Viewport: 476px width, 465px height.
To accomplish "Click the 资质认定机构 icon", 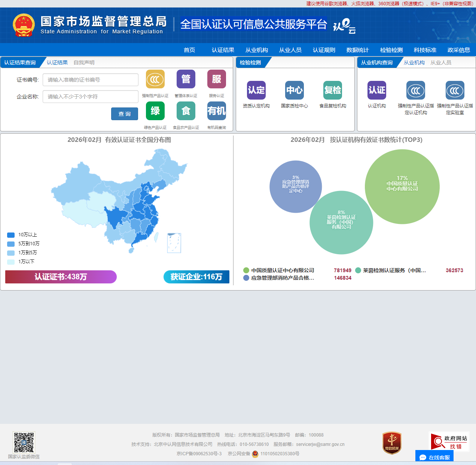I will [x=256, y=90].
